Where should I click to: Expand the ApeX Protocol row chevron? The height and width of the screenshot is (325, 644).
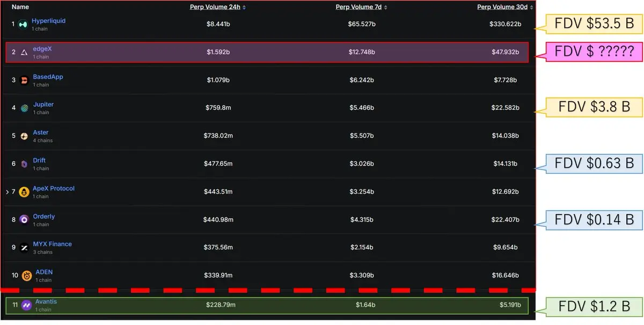7,192
